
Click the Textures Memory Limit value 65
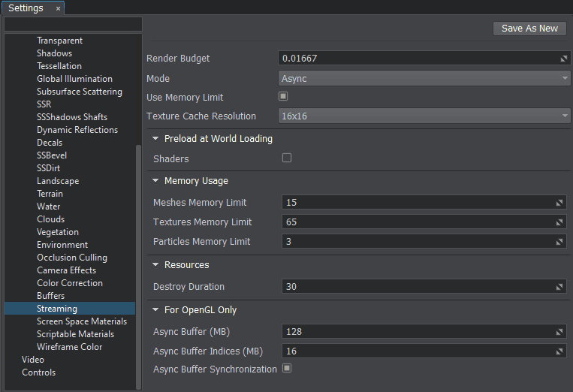pos(291,222)
